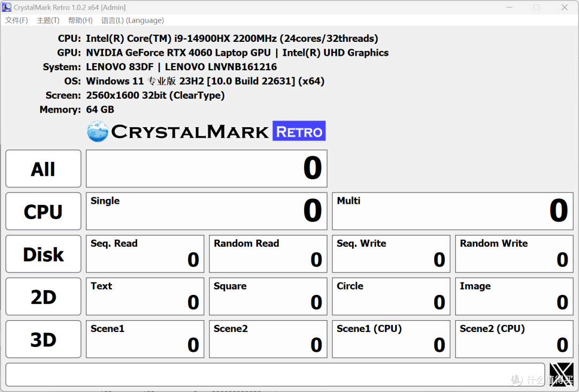Image resolution: width=579 pixels, height=392 pixels.
Task: Click the Seq. Read score box
Action: coord(145,254)
